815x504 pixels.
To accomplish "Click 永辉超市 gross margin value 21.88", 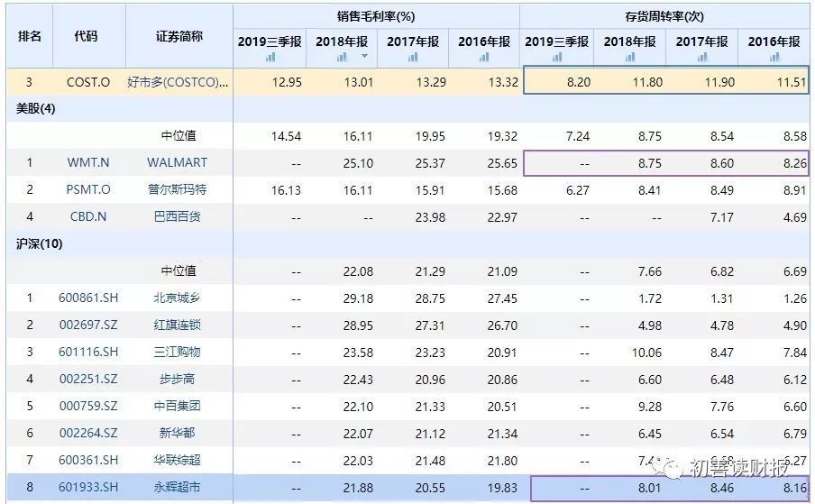I will point(358,488).
